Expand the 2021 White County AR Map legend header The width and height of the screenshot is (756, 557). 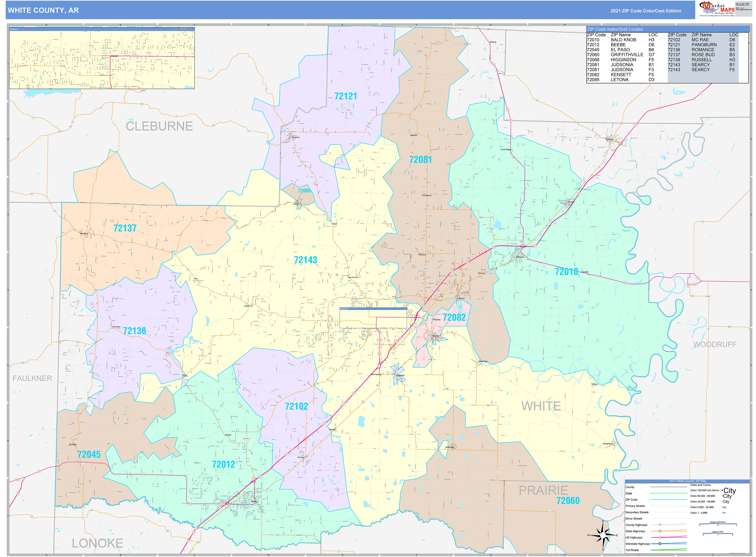click(x=688, y=481)
